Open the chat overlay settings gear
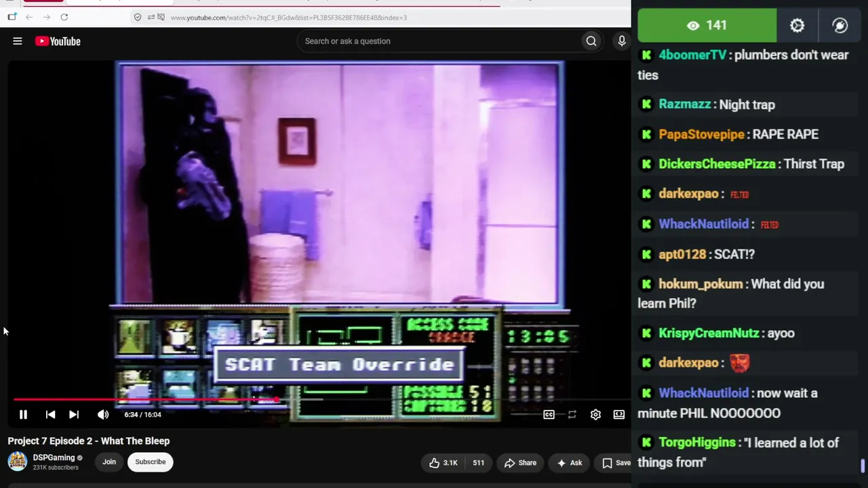This screenshot has height=488, width=868. click(797, 25)
